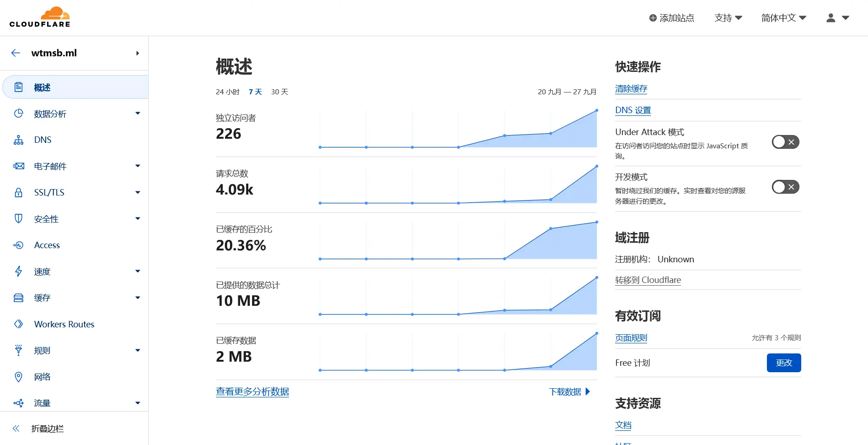Expand the 电子邮件 submenu arrow
Screen dimensions: 868x445
click(x=138, y=166)
